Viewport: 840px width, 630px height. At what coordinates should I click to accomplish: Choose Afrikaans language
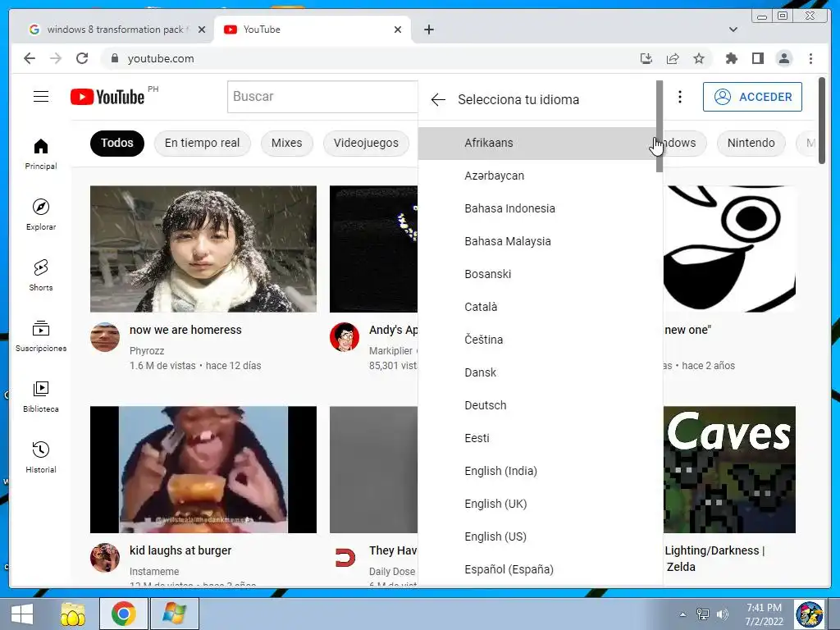pos(536,143)
